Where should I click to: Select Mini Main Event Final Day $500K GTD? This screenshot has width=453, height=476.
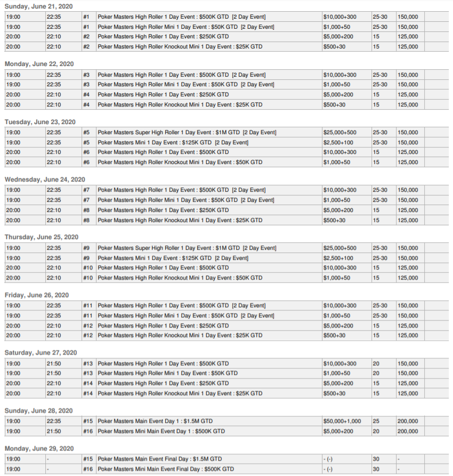166,469
